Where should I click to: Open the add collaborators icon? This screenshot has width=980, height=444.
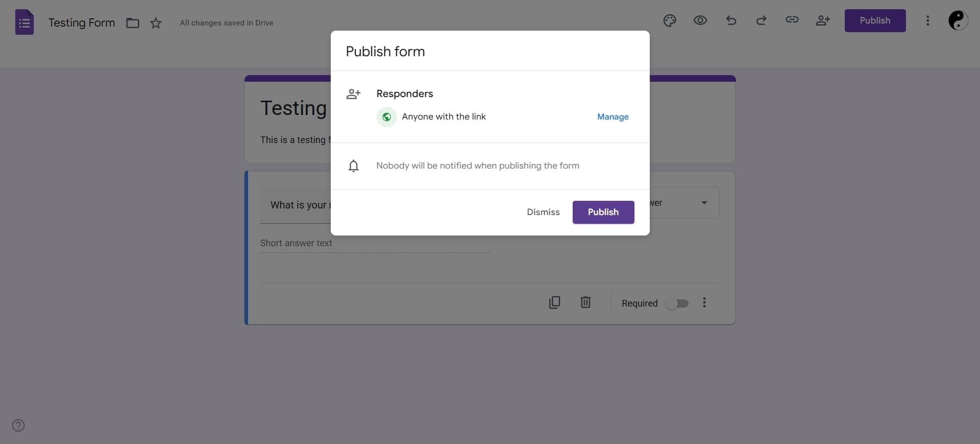coord(823,20)
